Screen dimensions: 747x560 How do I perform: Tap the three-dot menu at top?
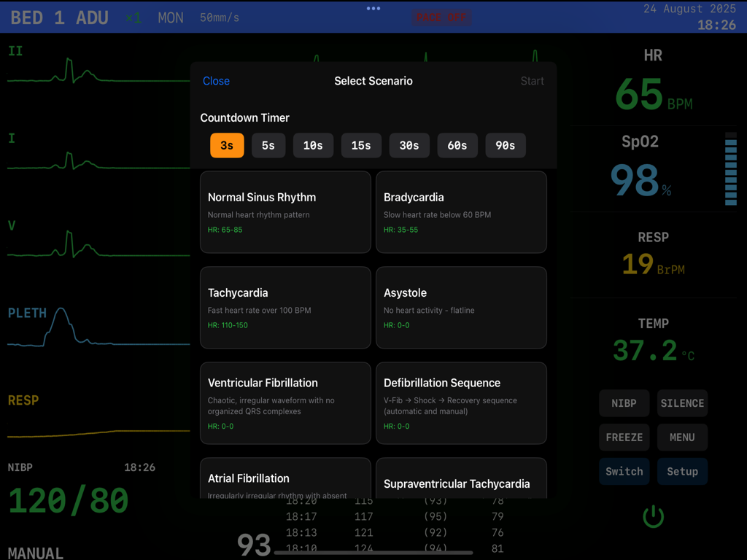[x=373, y=9]
